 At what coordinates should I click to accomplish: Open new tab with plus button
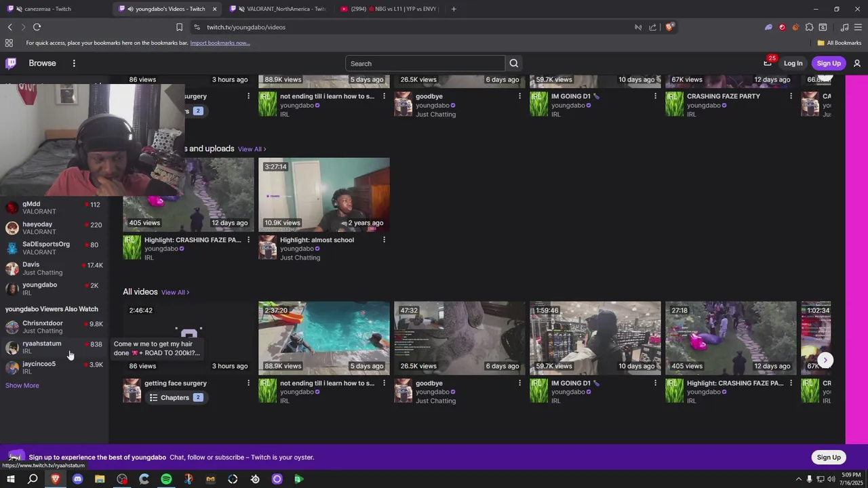point(454,9)
